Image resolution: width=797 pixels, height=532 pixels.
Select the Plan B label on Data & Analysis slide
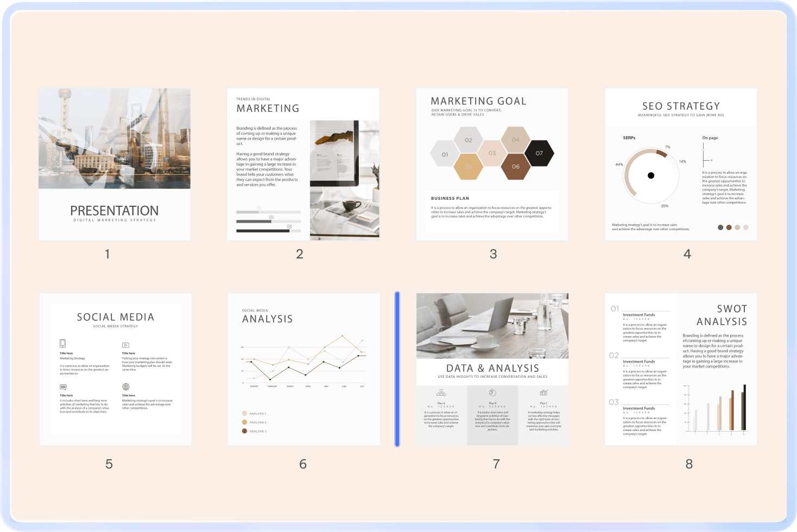(493, 403)
